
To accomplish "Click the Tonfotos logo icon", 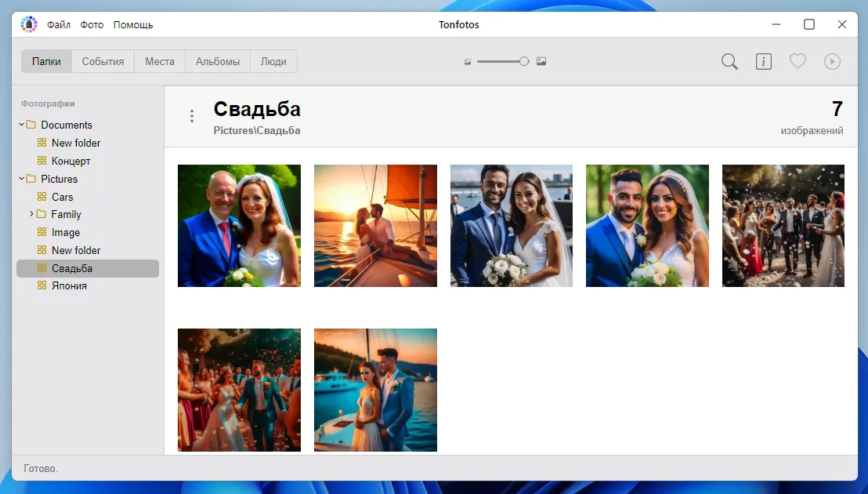I will (x=28, y=24).
